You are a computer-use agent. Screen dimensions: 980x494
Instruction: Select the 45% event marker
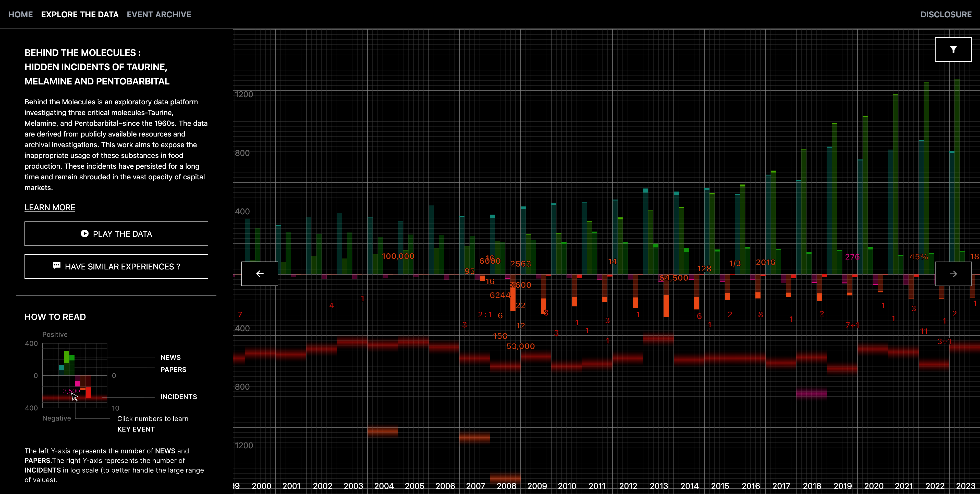(918, 257)
